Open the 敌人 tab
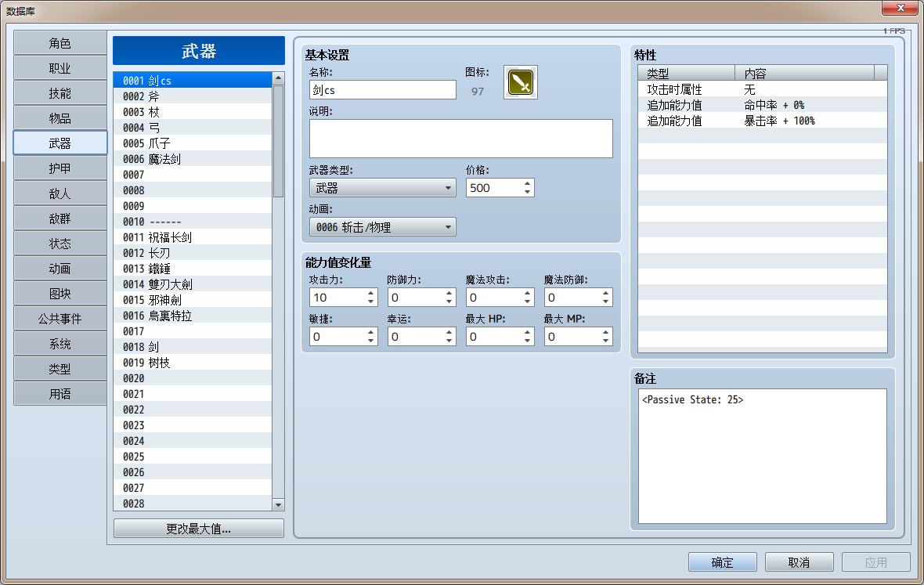The height and width of the screenshot is (585, 924). pos(60,193)
